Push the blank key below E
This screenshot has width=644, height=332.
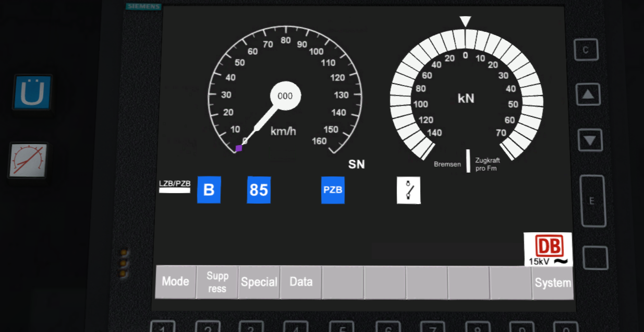(595, 258)
